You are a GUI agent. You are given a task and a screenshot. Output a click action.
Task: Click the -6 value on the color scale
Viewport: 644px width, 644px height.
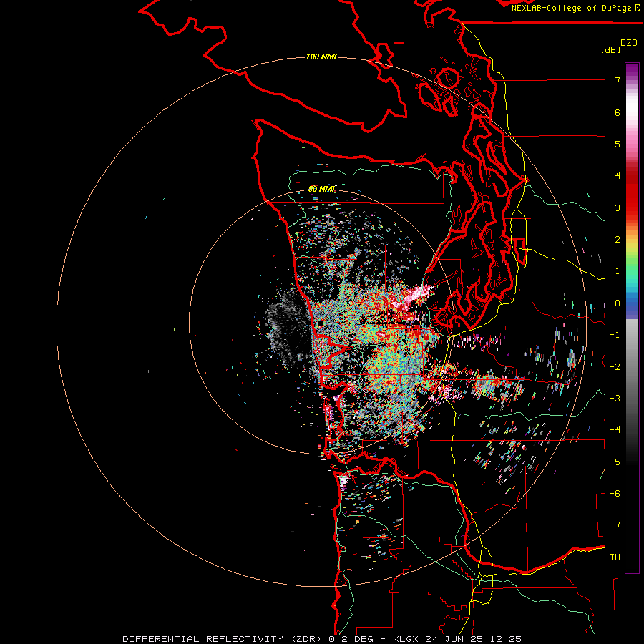coord(615,493)
